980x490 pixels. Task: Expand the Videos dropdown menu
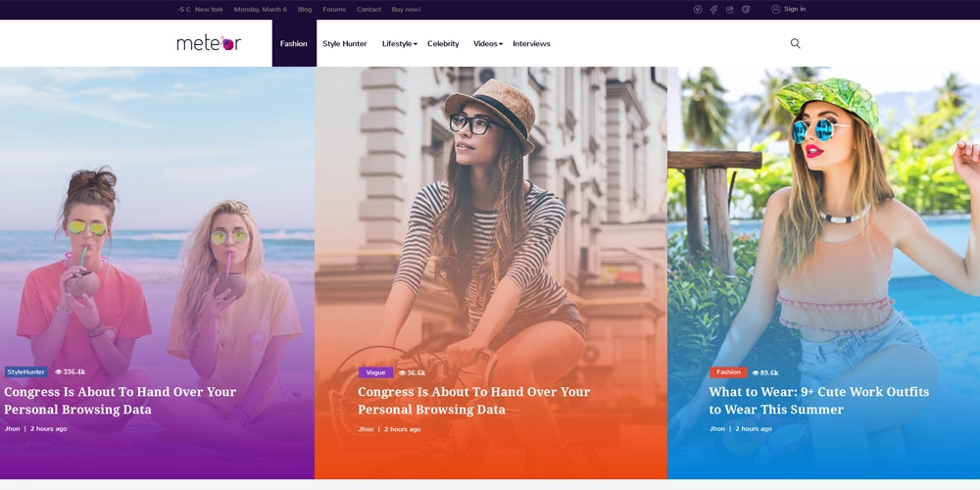click(x=487, y=44)
